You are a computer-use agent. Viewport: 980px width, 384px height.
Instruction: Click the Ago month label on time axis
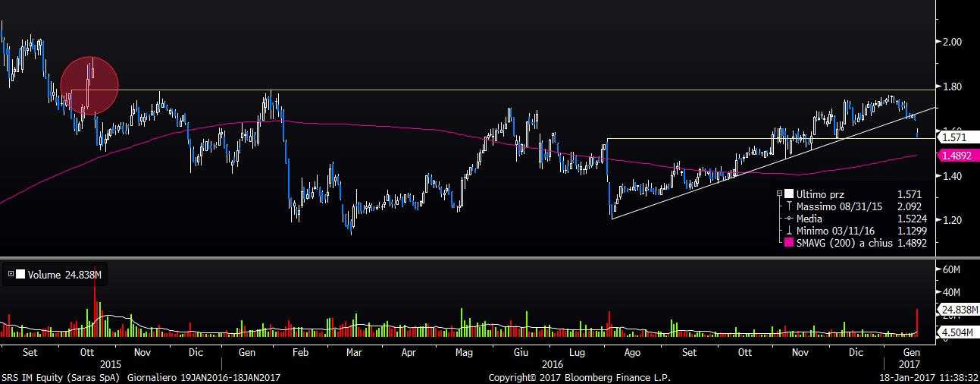[632, 353]
